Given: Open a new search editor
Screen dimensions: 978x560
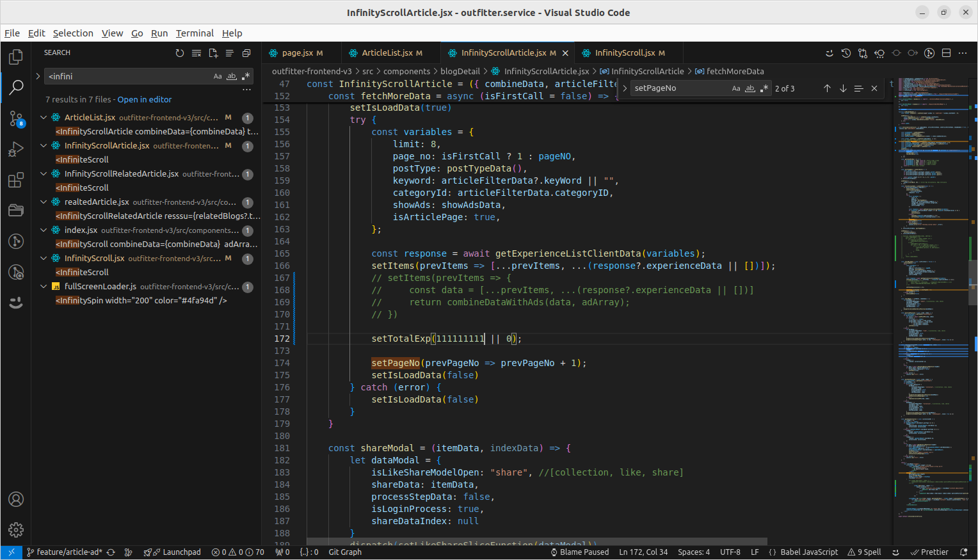Looking at the screenshot, I should [213, 53].
